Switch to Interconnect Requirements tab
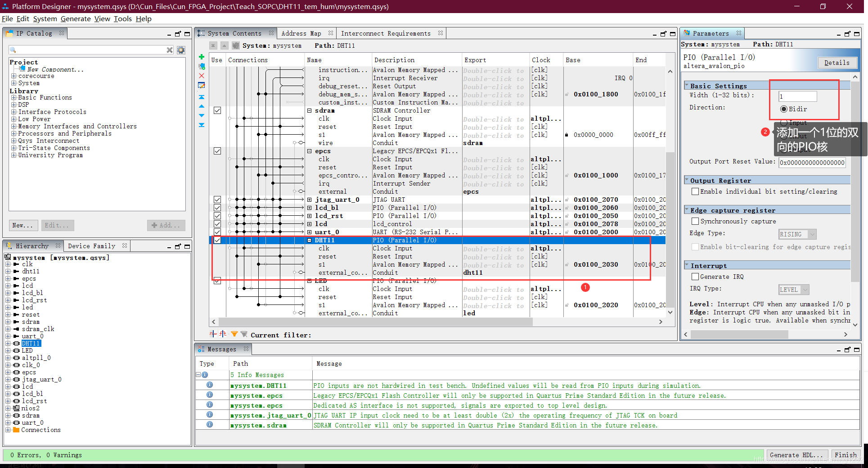The width and height of the screenshot is (868, 468). pyautogui.click(x=386, y=33)
